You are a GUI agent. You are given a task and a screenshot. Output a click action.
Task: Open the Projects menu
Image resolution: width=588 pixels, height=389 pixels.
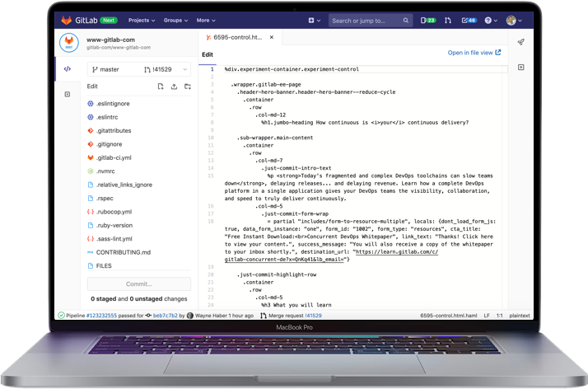142,21
